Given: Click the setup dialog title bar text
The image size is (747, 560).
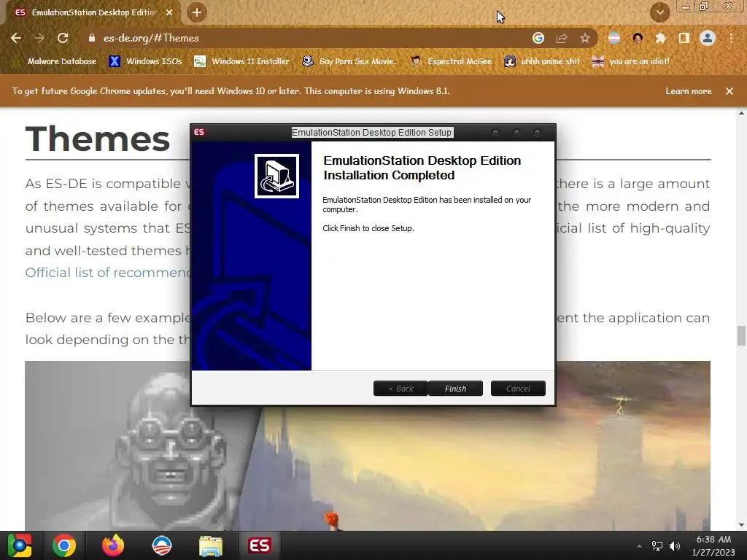Looking at the screenshot, I should [x=371, y=133].
